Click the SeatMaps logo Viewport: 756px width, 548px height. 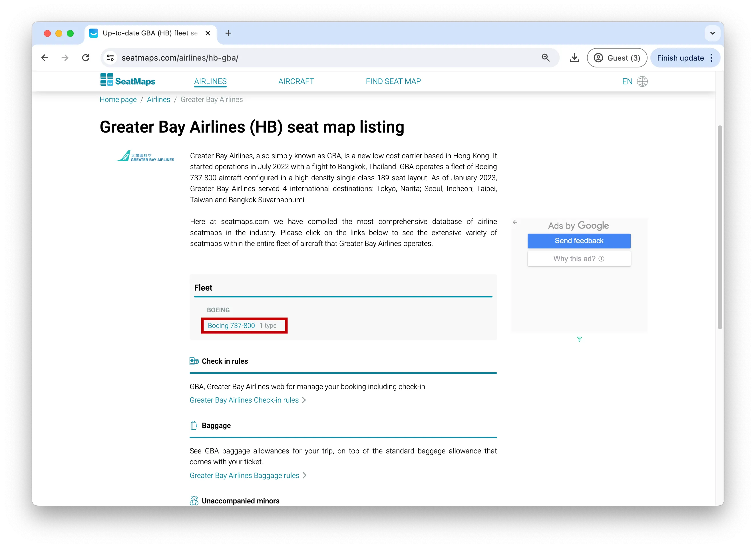point(128,80)
